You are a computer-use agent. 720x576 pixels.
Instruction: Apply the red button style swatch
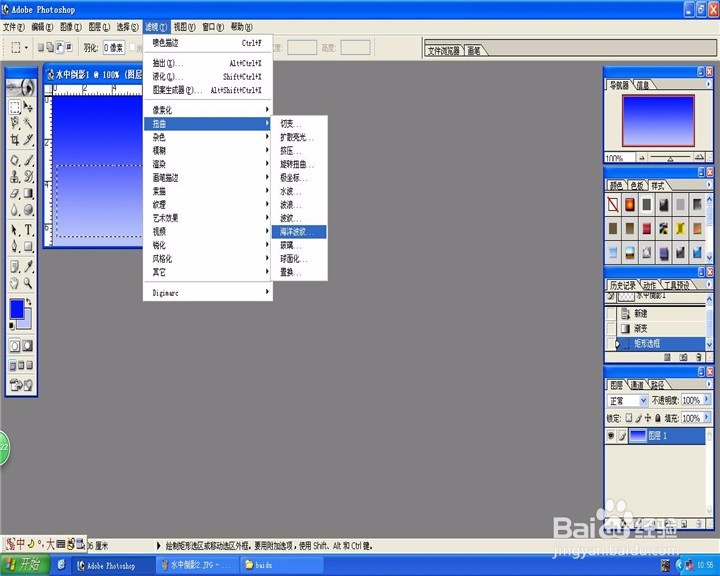pyautogui.click(x=647, y=228)
